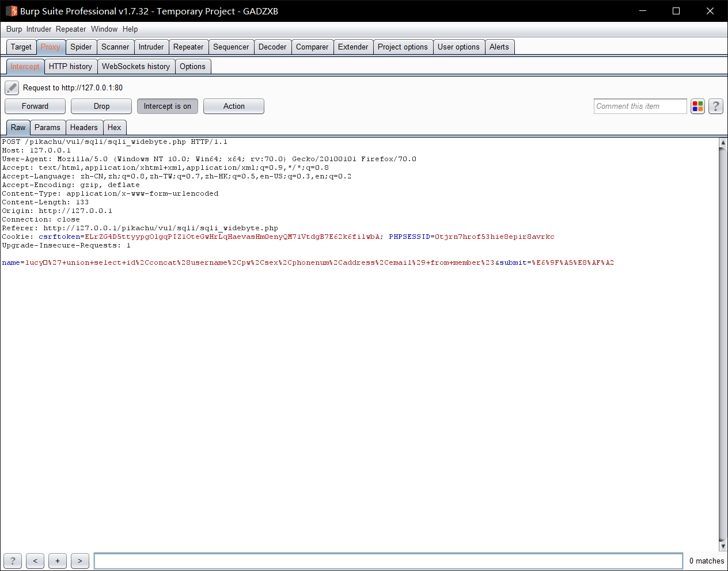Viewport: 728px width, 571px height.
Task: Click the Content-Type header line
Action: tap(110, 193)
